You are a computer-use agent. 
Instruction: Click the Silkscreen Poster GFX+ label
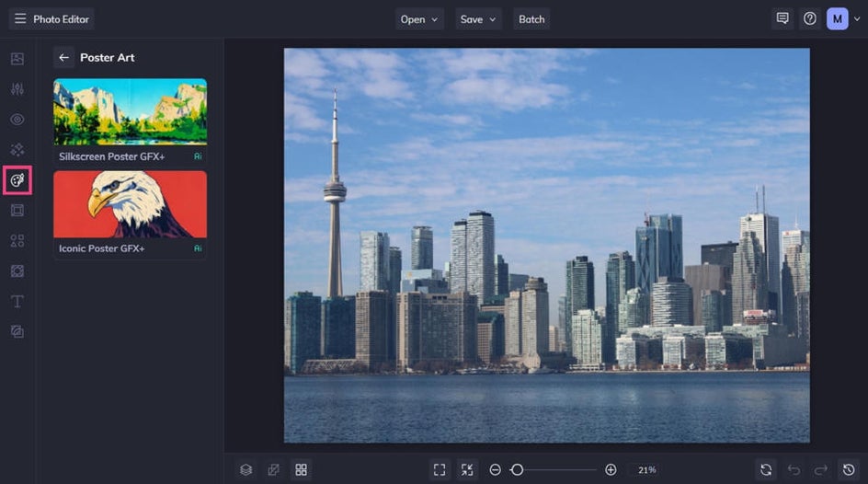pos(112,156)
